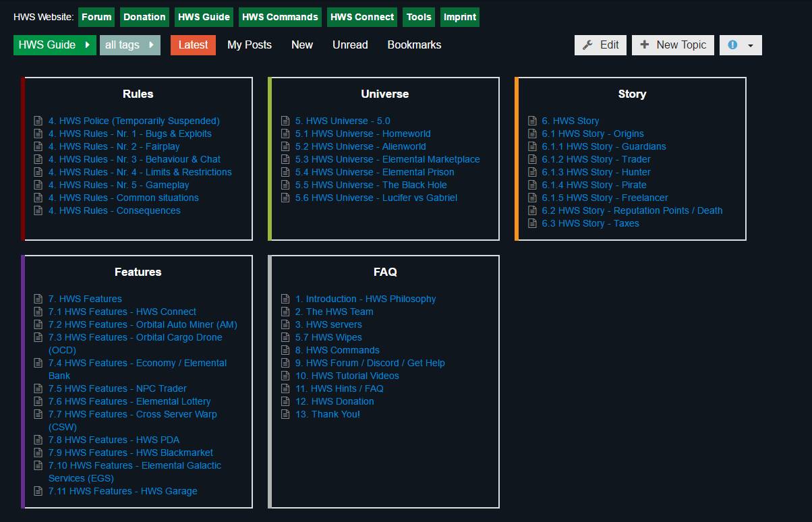Open 7.7 Cross Server Warp (CSW) link
Viewport: 812px width, 522px height.
click(133, 420)
